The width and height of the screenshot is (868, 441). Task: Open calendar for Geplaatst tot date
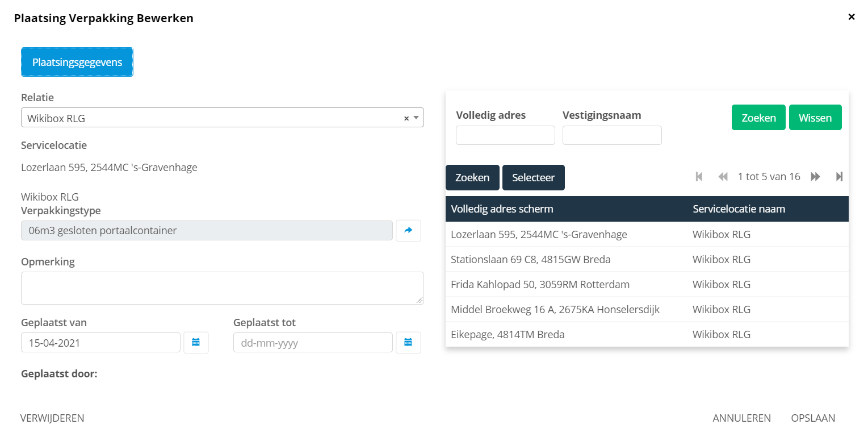tap(408, 342)
